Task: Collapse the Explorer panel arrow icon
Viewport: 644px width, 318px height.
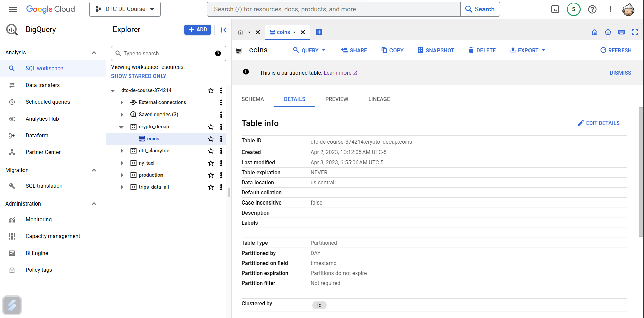Action: [x=223, y=30]
